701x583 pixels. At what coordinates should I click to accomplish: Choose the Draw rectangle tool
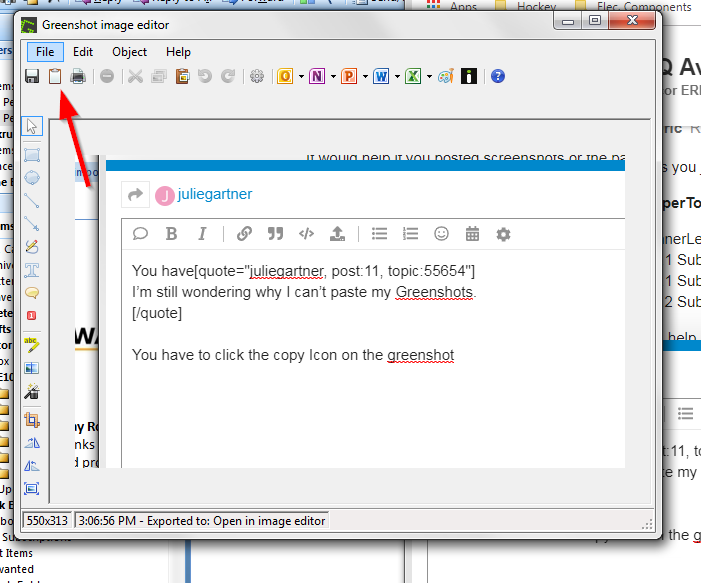[x=32, y=155]
